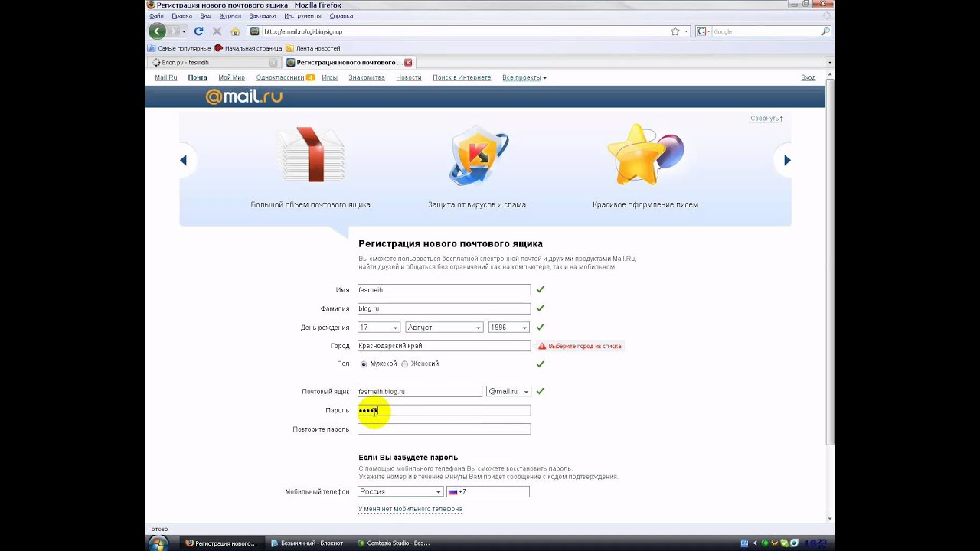Switch to Camtasia Studio taskbar item
This screenshot has height=551, width=980.
[x=394, y=543]
